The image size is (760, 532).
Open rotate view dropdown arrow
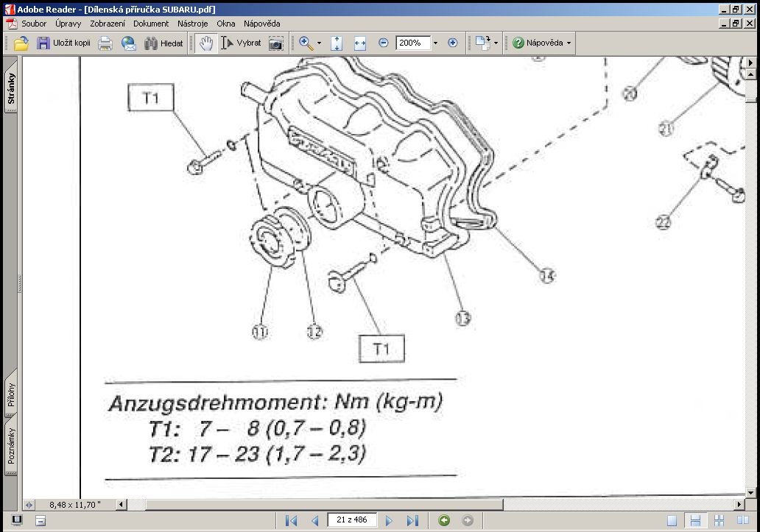[496, 43]
